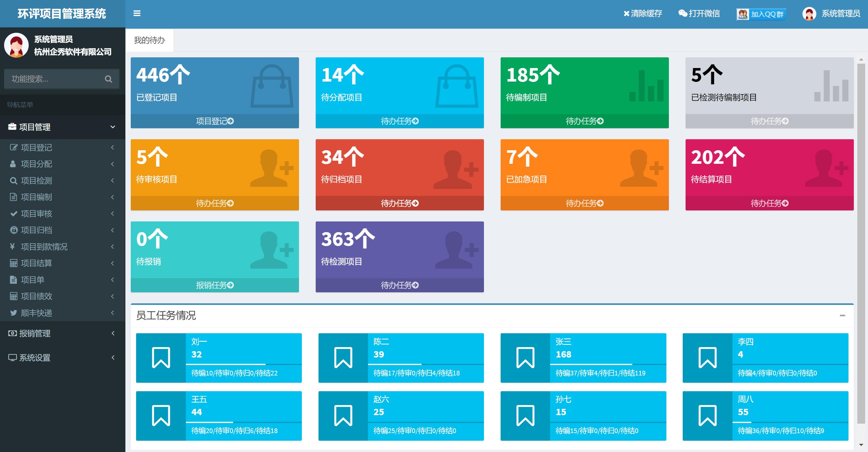This screenshot has height=452, width=868.
Task: Click the 项目分配 person icon in sidebar
Action: pyautogui.click(x=13, y=164)
